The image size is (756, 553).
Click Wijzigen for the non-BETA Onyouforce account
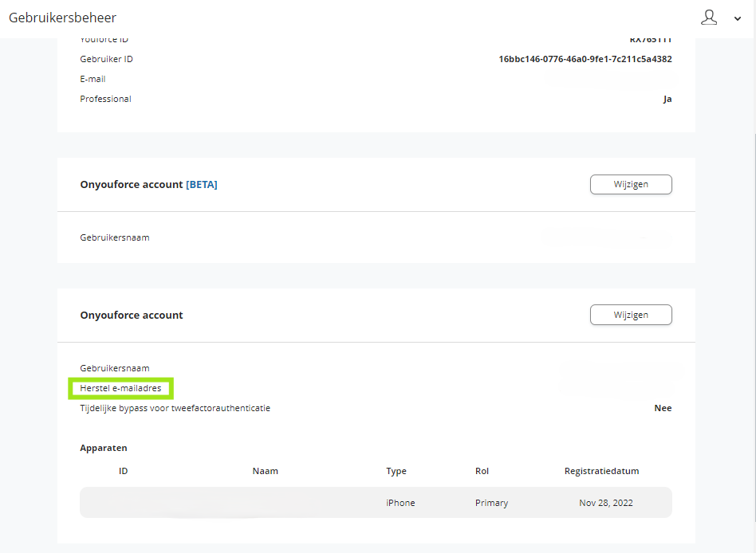point(631,315)
